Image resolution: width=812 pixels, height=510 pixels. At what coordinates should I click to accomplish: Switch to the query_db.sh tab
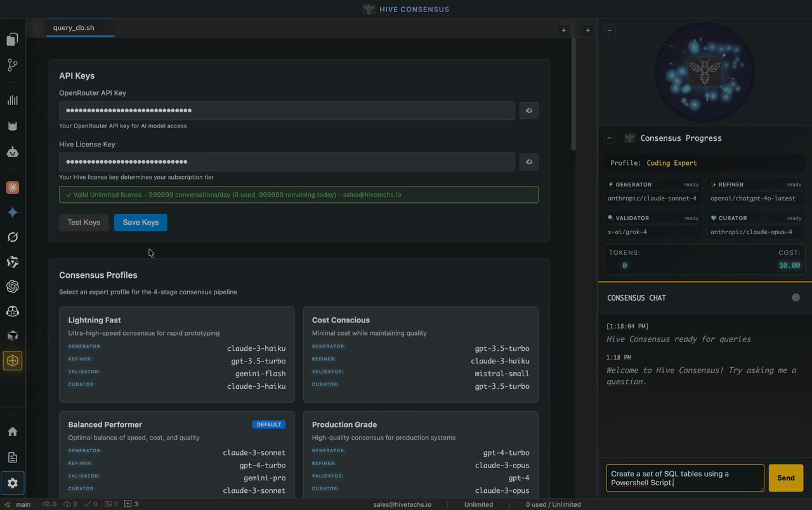pos(74,28)
